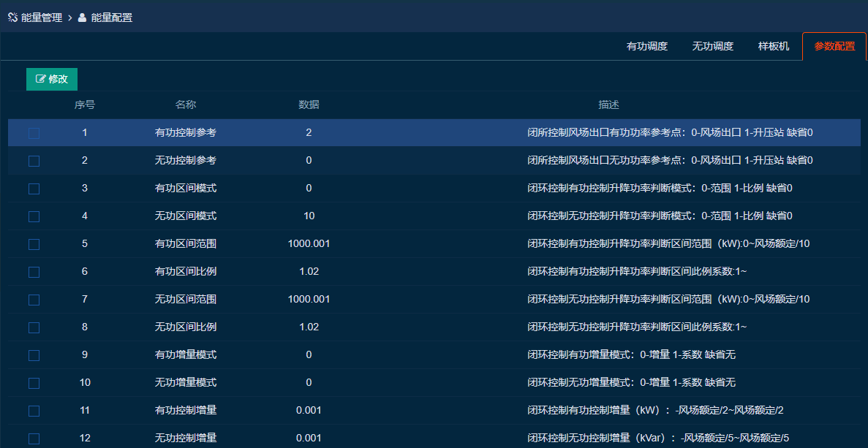Select the 样板机 tab
The image size is (868, 448).
(x=774, y=46)
